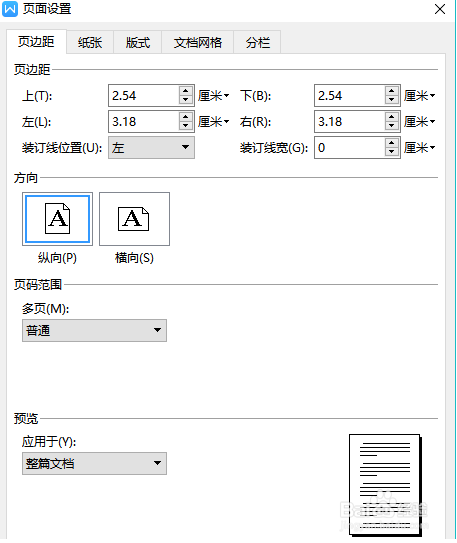
Task: Click the 装订线宽(G) input field
Action: click(350, 148)
